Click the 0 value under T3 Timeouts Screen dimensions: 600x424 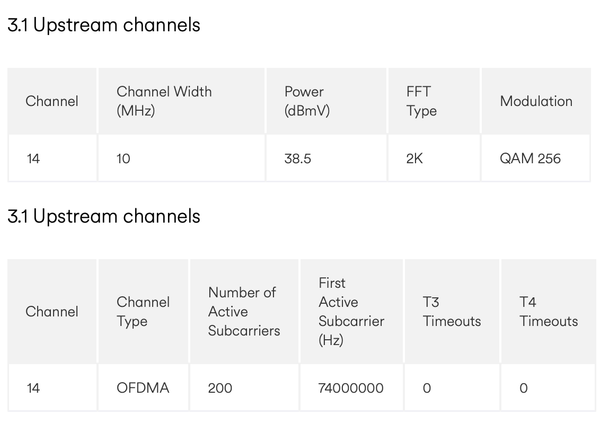pyautogui.click(x=427, y=388)
